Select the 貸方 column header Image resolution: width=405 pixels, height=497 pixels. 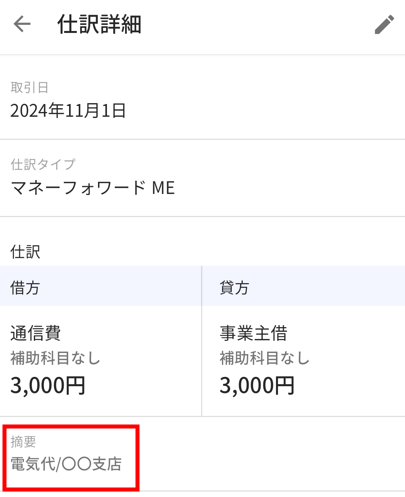pyautogui.click(x=303, y=286)
